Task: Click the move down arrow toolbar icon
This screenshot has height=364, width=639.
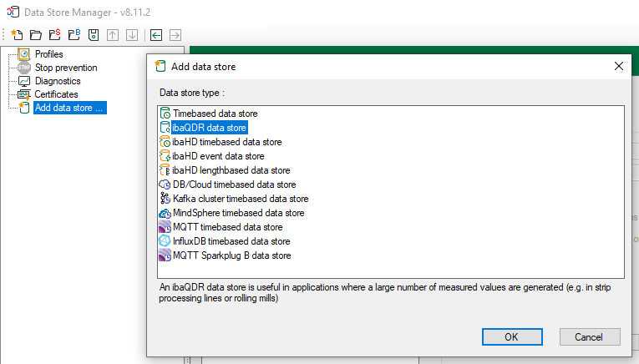Action: pyautogui.click(x=132, y=35)
